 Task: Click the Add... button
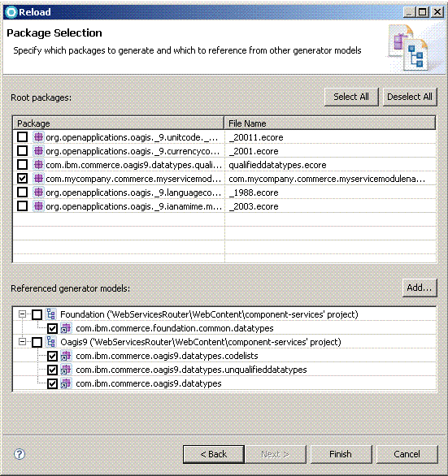tap(420, 288)
